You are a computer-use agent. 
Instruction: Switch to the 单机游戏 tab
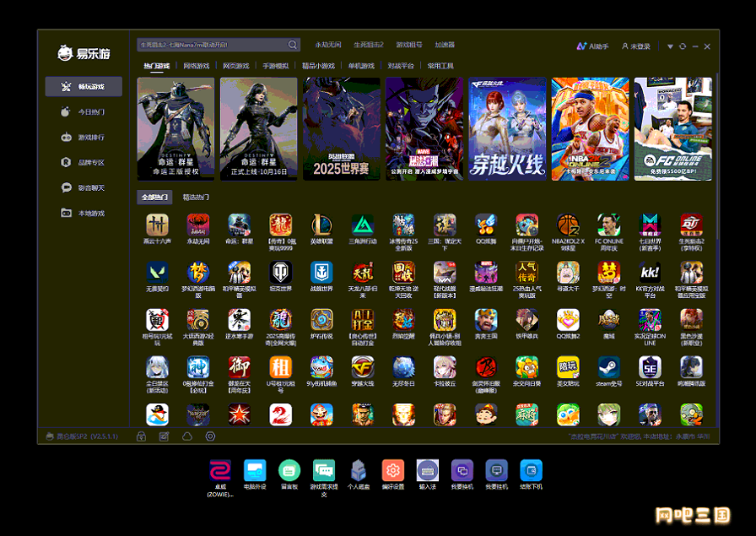(x=361, y=66)
